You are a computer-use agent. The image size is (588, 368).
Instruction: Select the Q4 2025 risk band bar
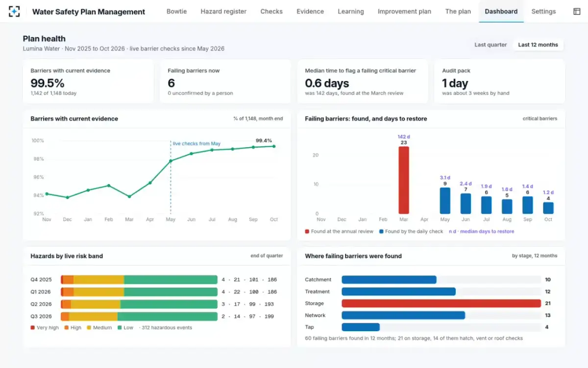139,280
